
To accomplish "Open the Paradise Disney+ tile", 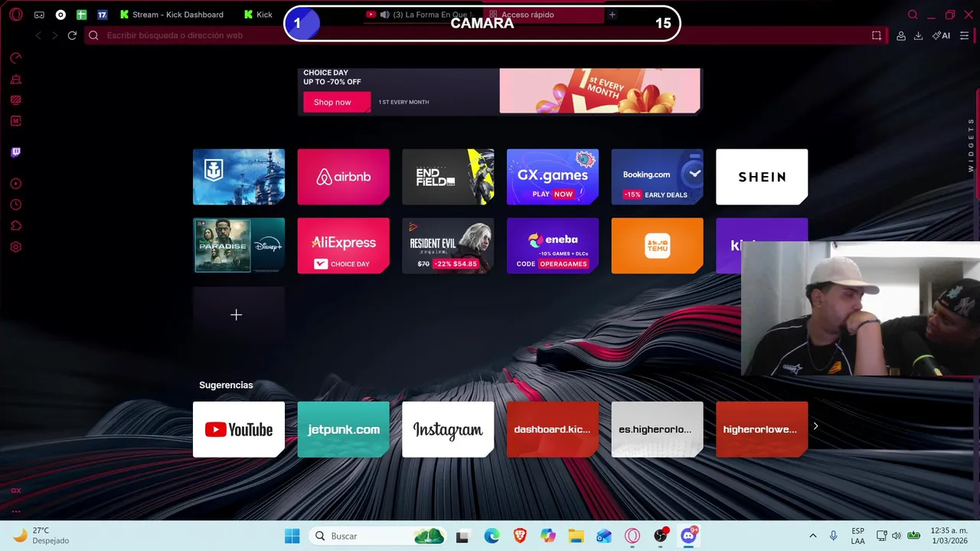I will pyautogui.click(x=239, y=246).
